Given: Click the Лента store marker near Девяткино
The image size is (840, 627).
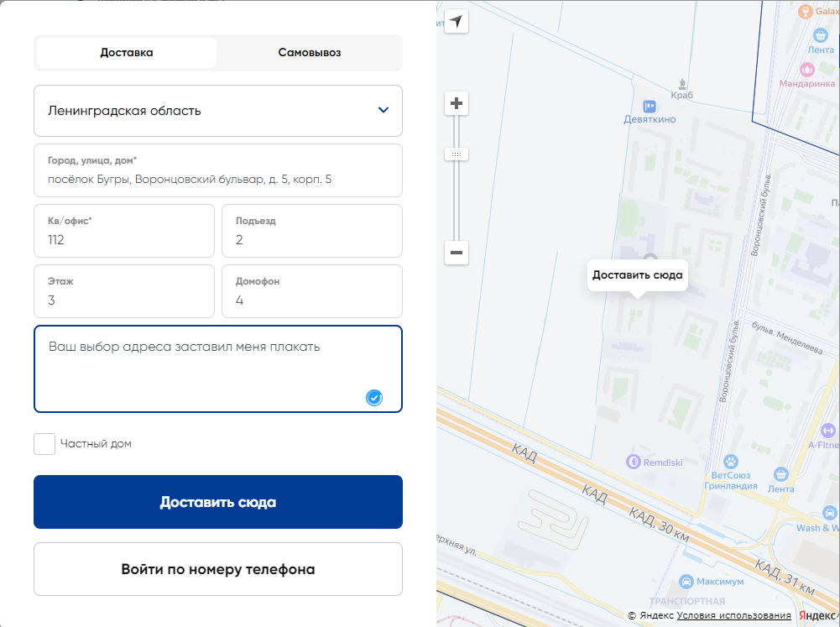Looking at the screenshot, I should pyautogui.click(x=819, y=35).
